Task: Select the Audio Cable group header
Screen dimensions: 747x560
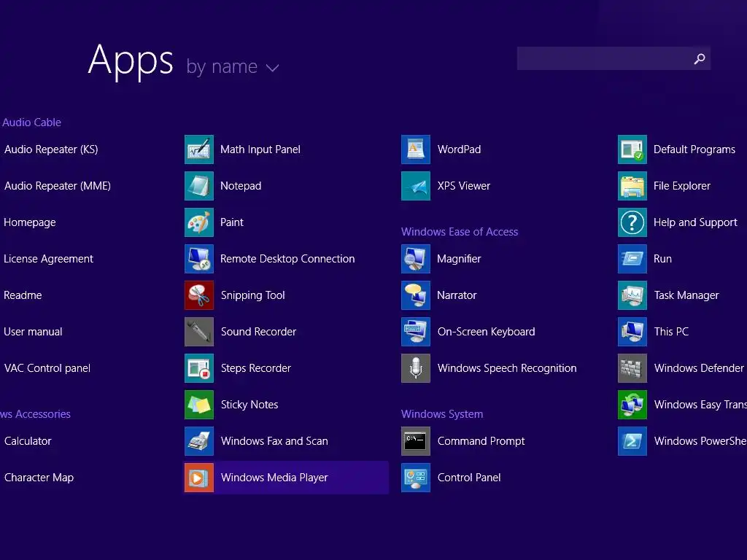Action: pos(31,122)
